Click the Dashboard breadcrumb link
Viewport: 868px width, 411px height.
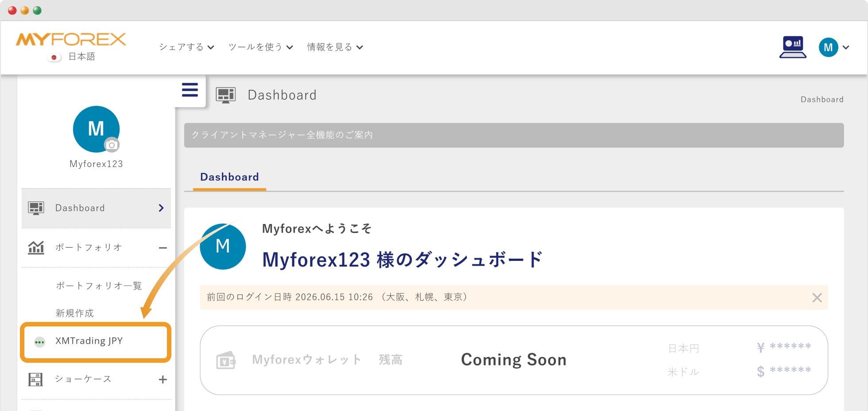[x=822, y=100]
